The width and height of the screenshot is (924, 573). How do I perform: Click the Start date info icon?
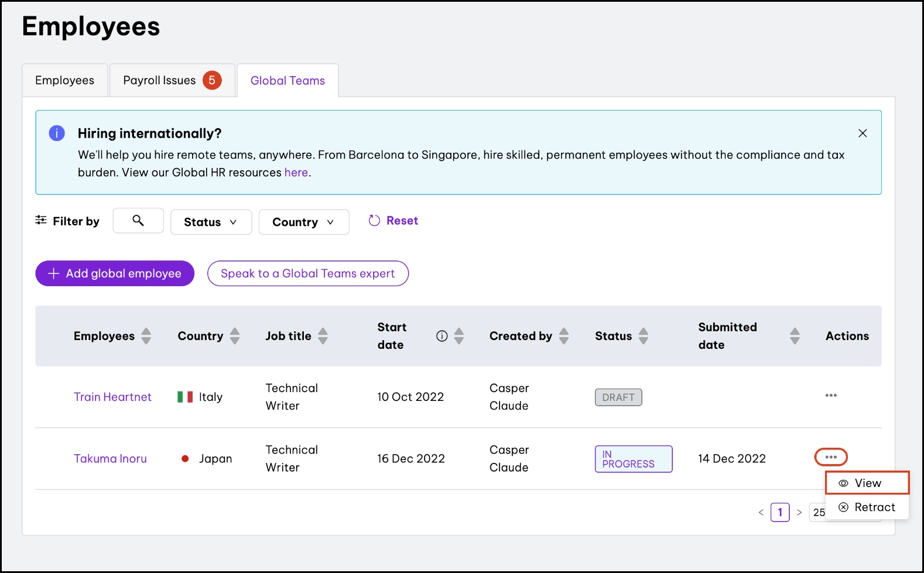pyautogui.click(x=442, y=336)
